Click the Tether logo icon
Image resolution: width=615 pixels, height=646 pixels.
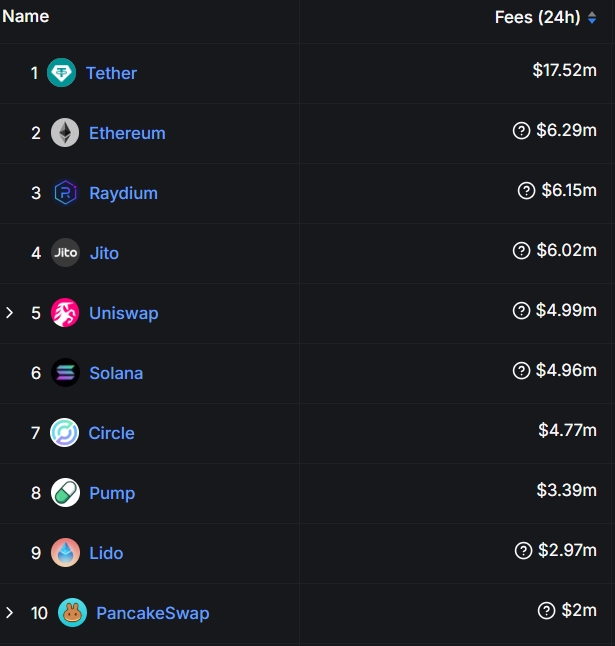coord(61,73)
